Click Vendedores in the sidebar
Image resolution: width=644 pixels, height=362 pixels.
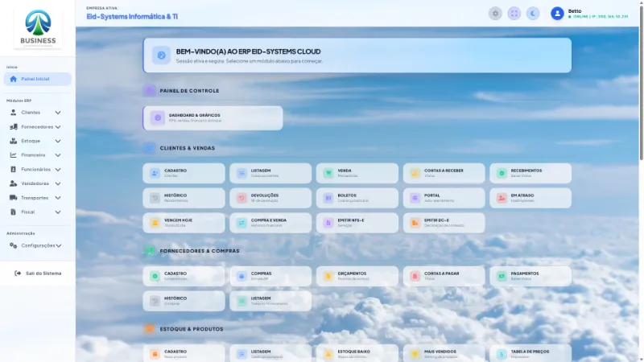coord(35,183)
